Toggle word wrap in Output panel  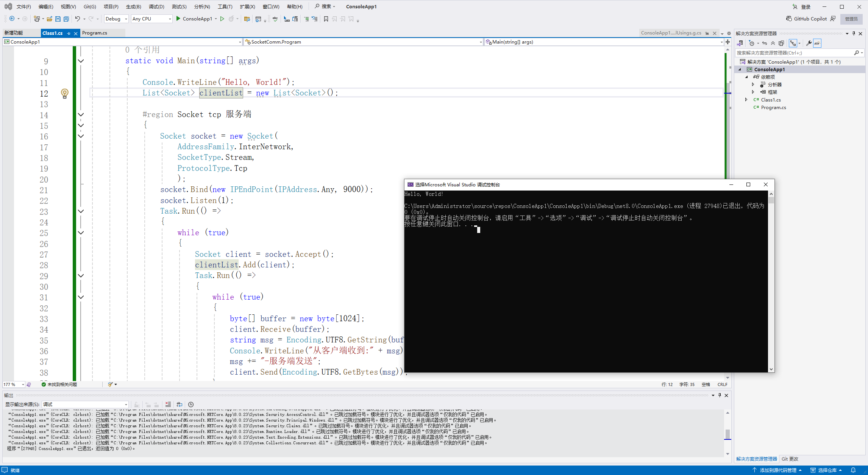coord(180,405)
